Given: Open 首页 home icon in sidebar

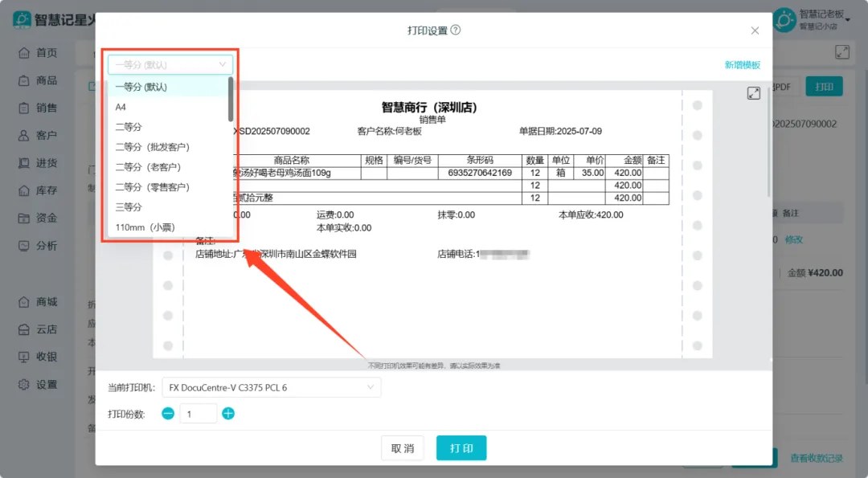Looking at the screenshot, I should pos(24,52).
